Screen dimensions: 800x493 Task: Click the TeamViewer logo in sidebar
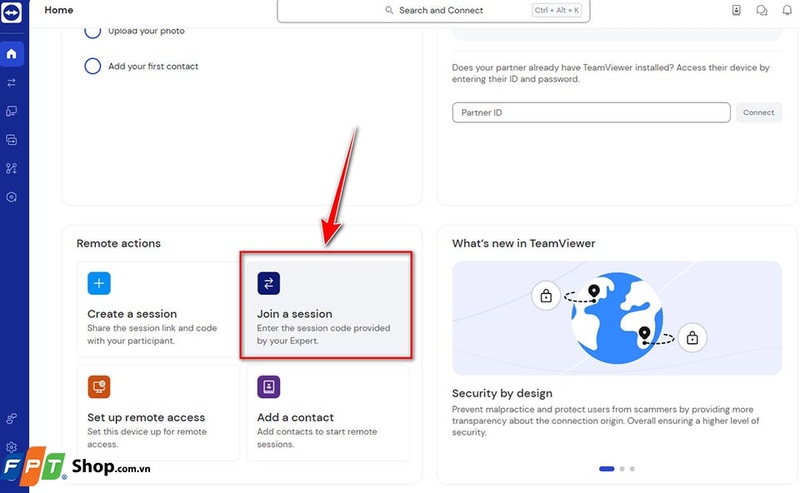pyautogui.click(x=12, y=13)
